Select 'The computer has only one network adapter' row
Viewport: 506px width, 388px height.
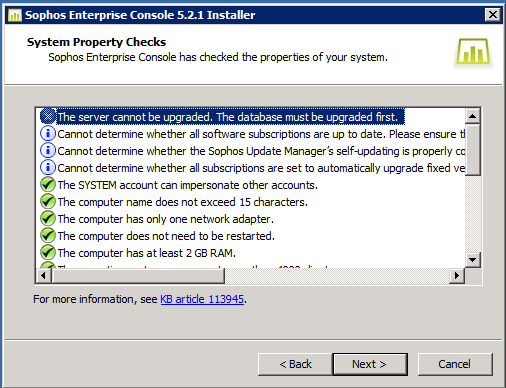tap(165, 219)
